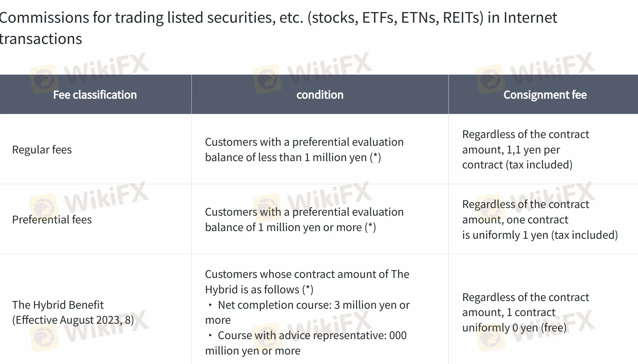Select the 'Preferential fees' cell
Viewport: 638px width, 364px height.
click(52, 219)
